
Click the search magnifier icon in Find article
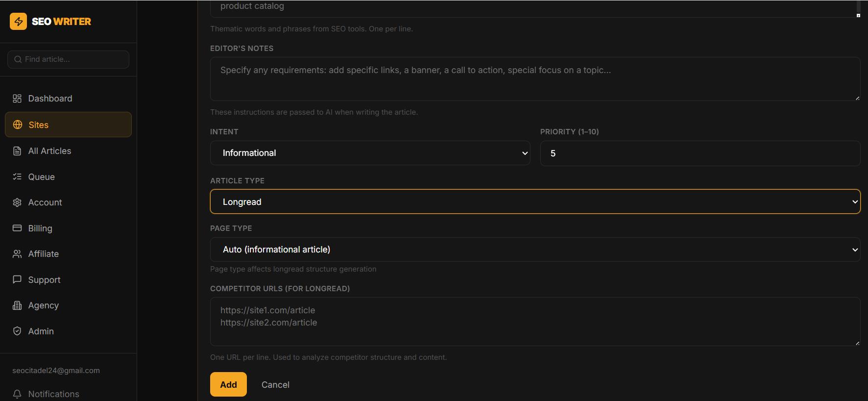(18, 59)
